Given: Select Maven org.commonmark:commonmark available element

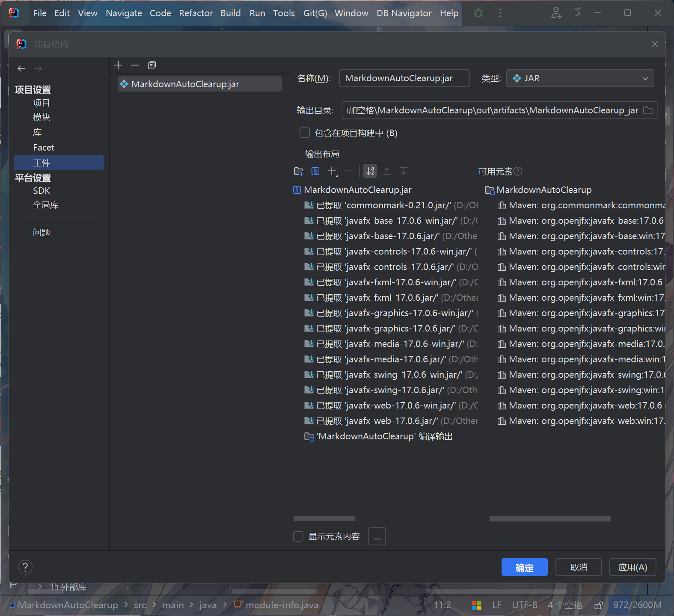Looking at the screenshot, I should click(x=581, y=205).
